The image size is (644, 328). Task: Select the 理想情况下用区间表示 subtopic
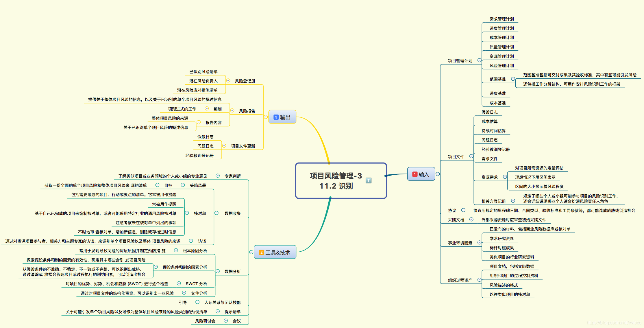coord(535,177)
